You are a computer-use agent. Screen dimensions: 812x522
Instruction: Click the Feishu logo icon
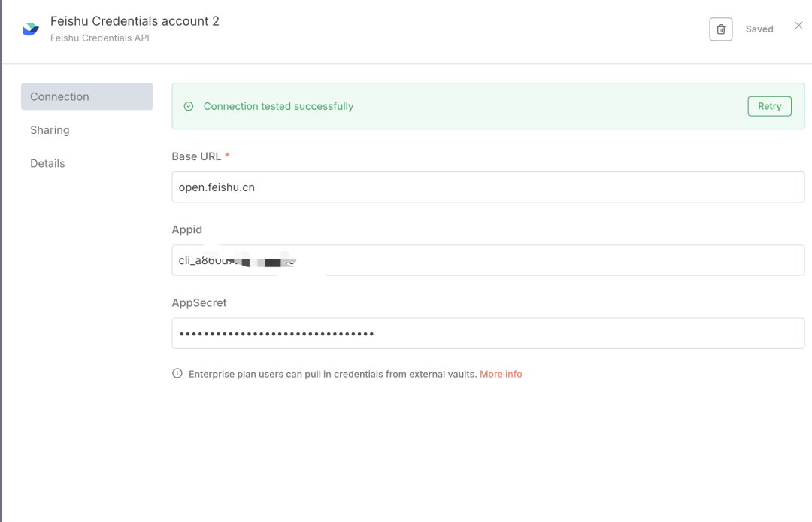[x=31, y=29]
